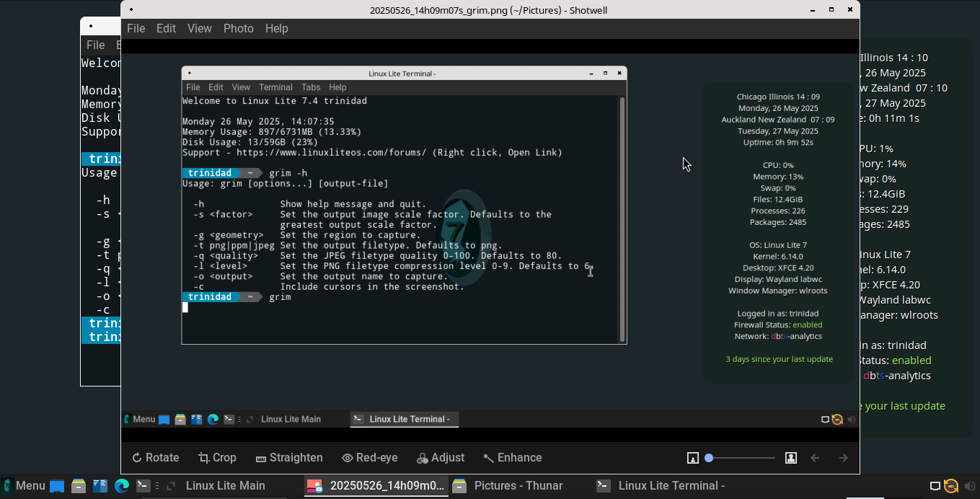Open the Adjust color tool
The height and width of the screenshot is (499, 980).
pyautogui.click(x=441, y=458)
